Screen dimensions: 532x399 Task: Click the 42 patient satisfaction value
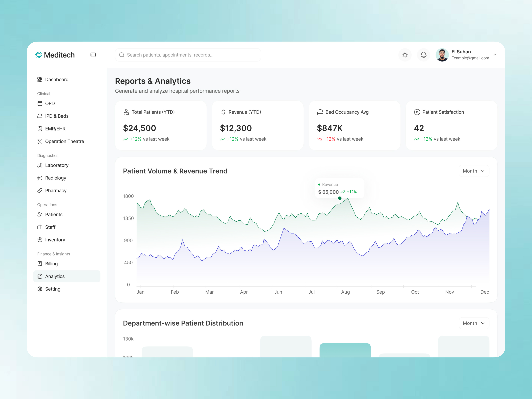tap(419, 128)
